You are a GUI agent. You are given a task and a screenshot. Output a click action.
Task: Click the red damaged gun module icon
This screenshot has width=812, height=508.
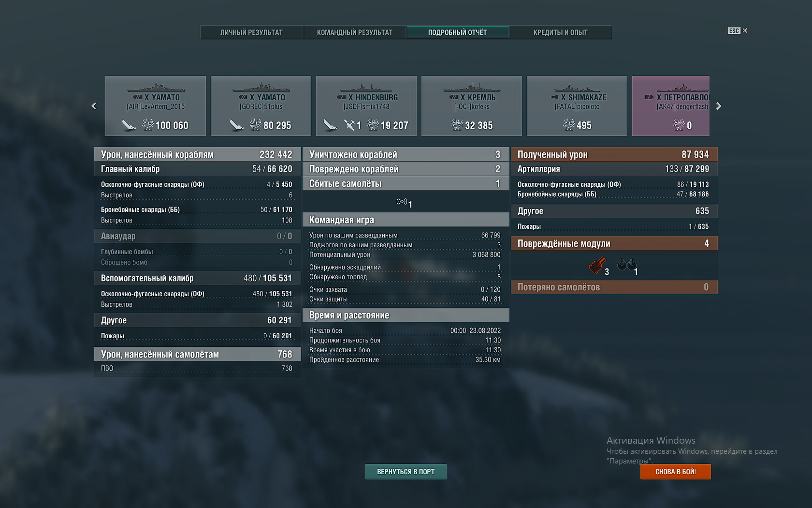point(597,265)
